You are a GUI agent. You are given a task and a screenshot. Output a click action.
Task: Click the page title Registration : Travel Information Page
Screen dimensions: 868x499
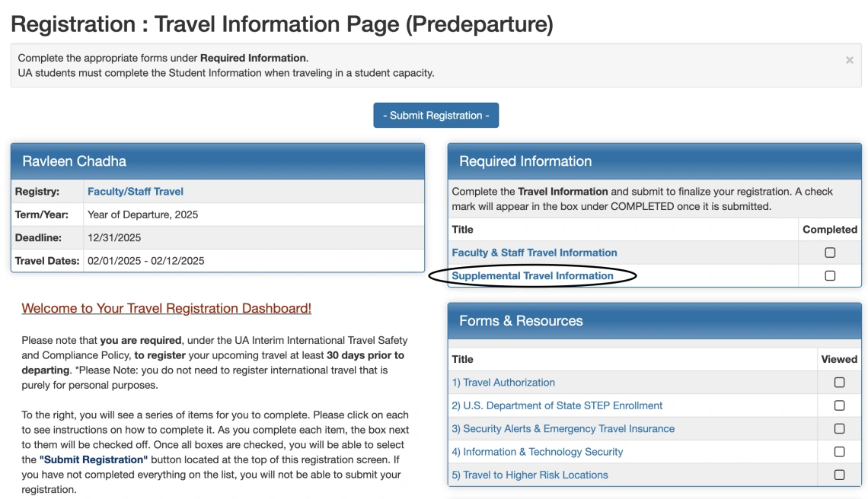tap(282, 24)
